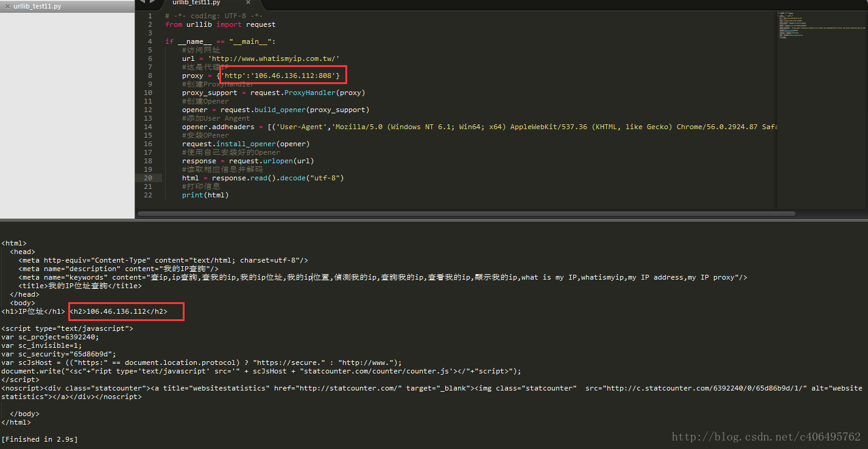Screen dimensions: 868x449
Task: Click '[Finished in 2.9s]' build status
Action: [x=40, y=439]
